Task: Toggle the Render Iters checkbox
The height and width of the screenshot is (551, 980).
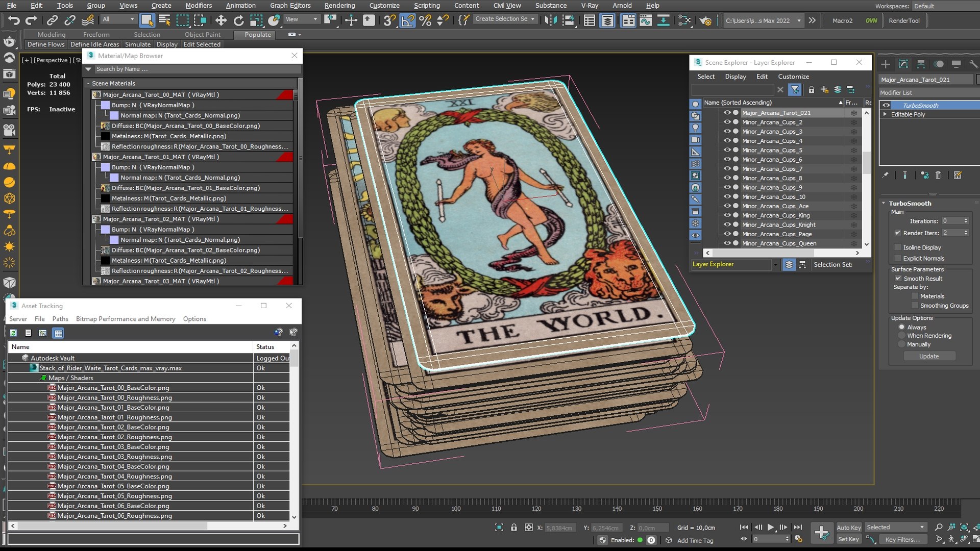Action: pos(898,233)
